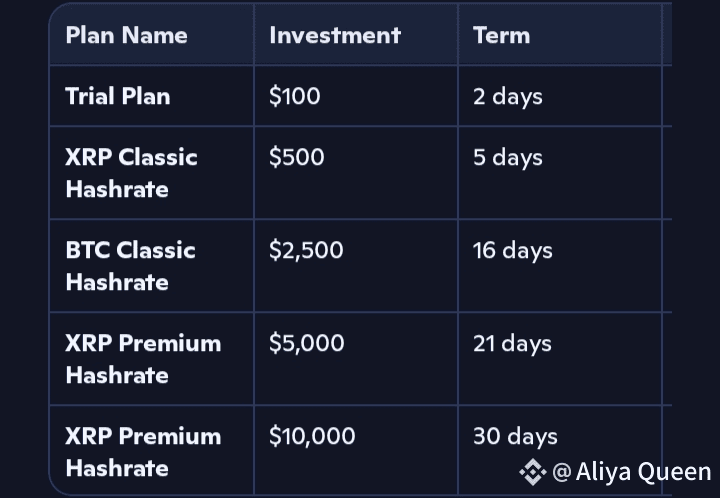Click the $500 investment amount

pyautogui.click(x=297, y=157)
